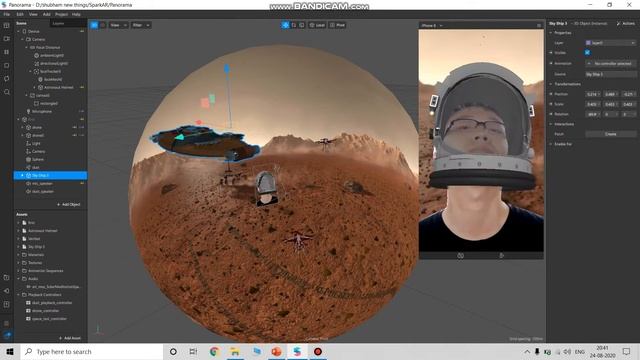The height and width of the screenshot is (360, 640).
Task: Click the export upload icon in left sidebar
Action: pos(7,304)
